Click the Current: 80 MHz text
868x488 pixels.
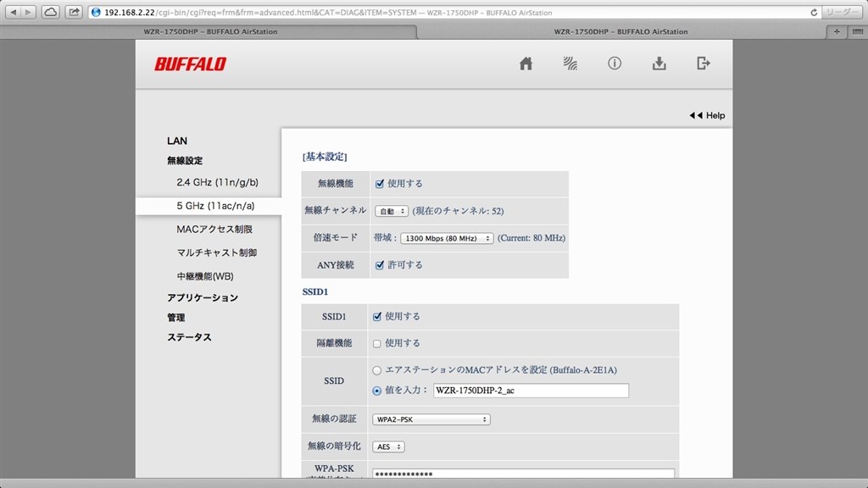(531, 238)
